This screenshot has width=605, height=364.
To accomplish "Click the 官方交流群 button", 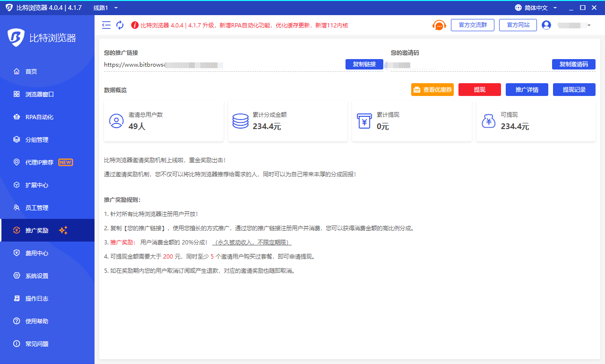I will (x=473, y=25).
